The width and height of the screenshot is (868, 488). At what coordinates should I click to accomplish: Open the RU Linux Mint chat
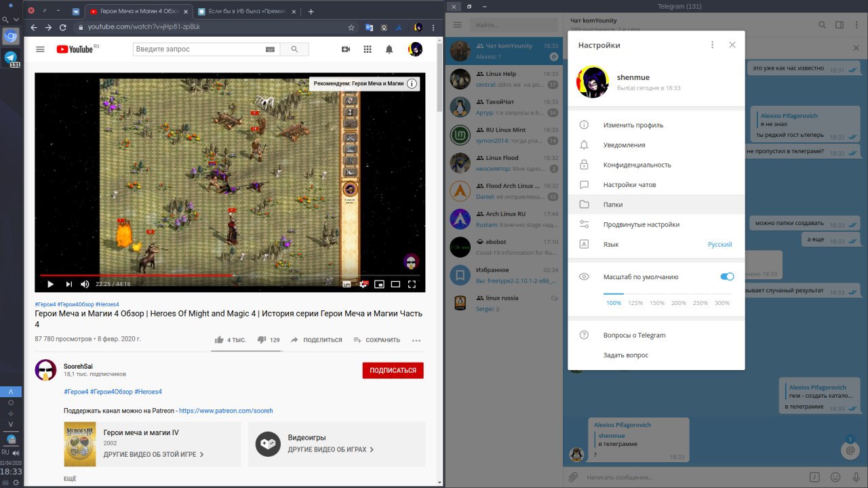click(x=505, y=135)
